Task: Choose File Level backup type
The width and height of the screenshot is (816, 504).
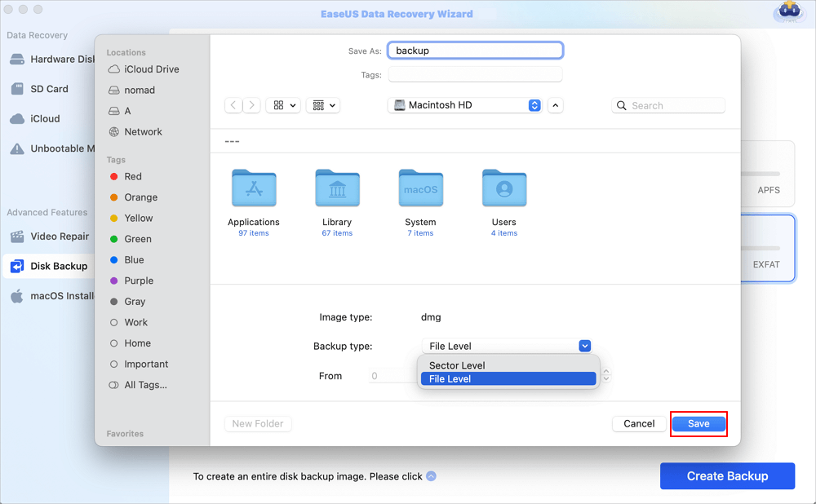Action: [450, 379]
